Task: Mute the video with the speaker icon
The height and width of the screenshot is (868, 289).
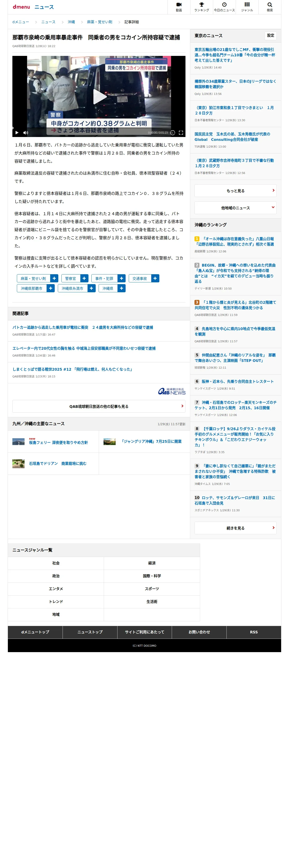Action: (26, 133)
